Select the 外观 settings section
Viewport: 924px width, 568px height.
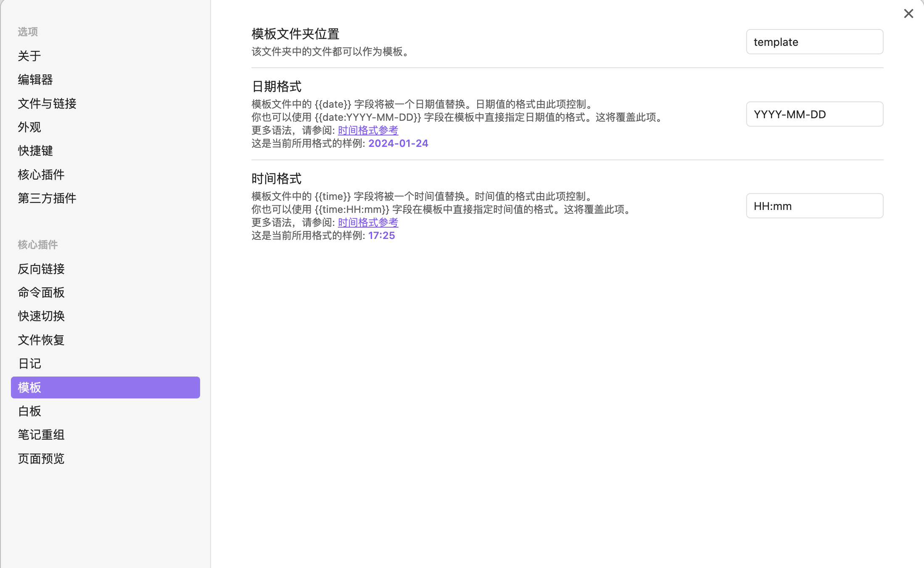tap(29, 127)
